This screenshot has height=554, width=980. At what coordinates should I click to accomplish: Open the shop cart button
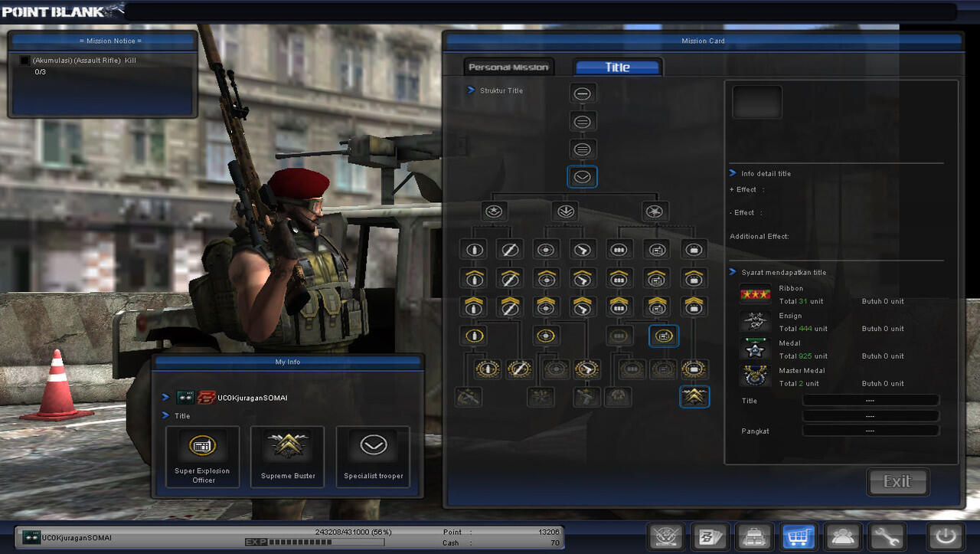(799, 538)
